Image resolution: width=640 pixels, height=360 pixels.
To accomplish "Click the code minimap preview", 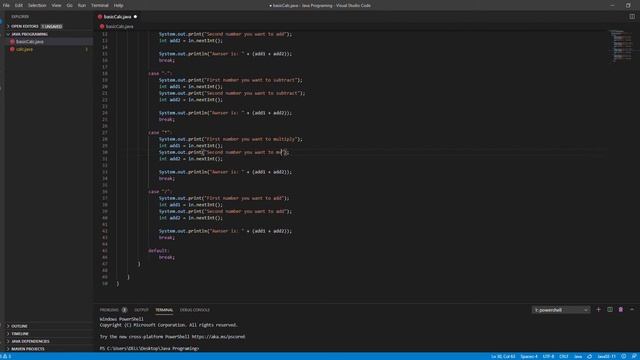I will [x=620, y=46].
